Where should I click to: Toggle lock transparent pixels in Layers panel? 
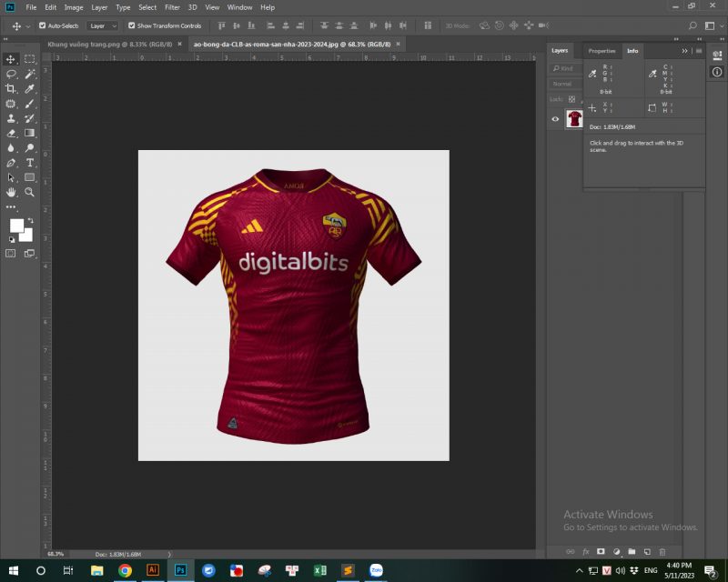click(x=572, y=99)
